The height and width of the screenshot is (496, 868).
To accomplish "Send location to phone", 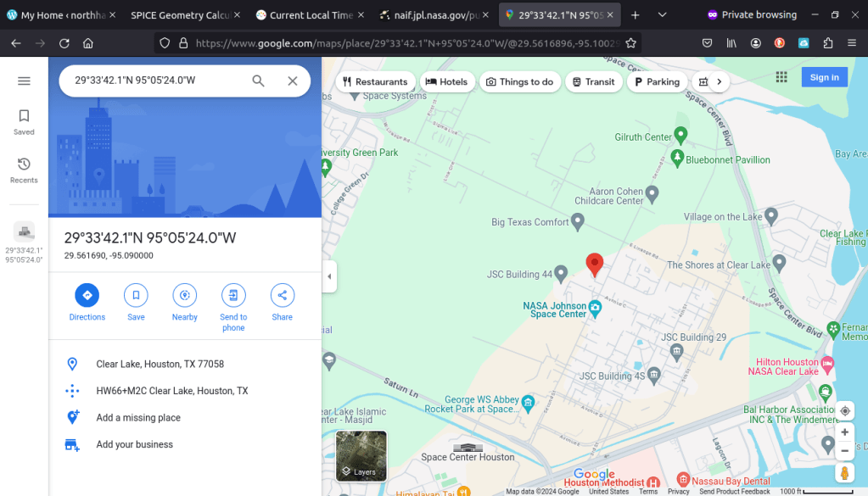I will coord(233,295).
